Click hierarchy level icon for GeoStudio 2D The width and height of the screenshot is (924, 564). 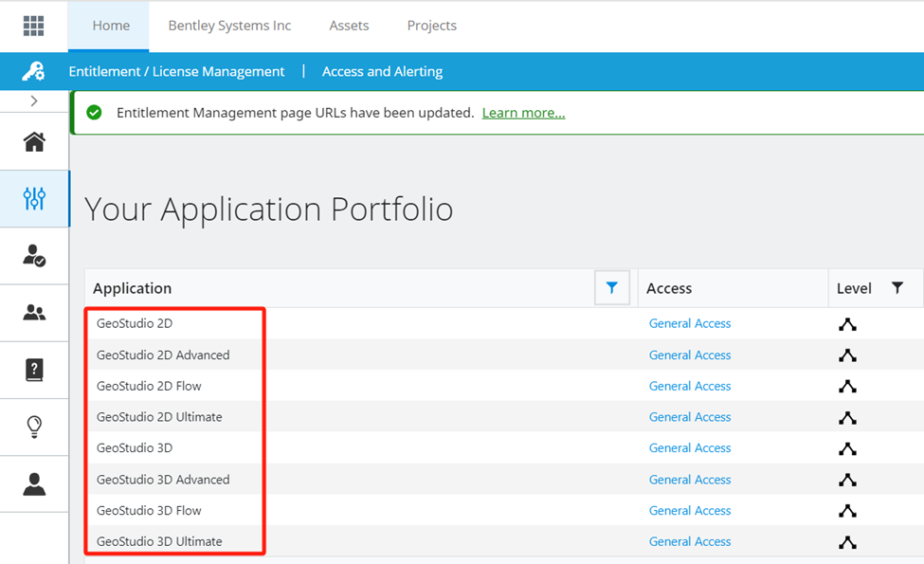[x=847, y=324]
